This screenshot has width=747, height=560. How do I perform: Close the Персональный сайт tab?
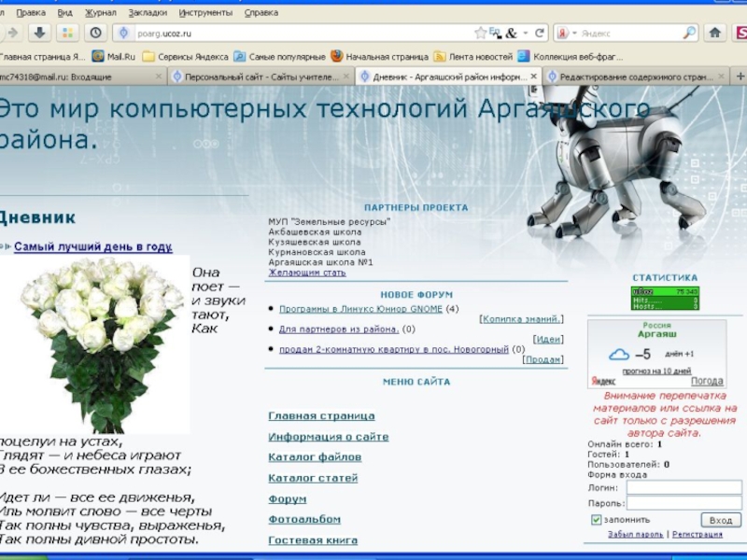pyautogui.click(x=346, y=77)
